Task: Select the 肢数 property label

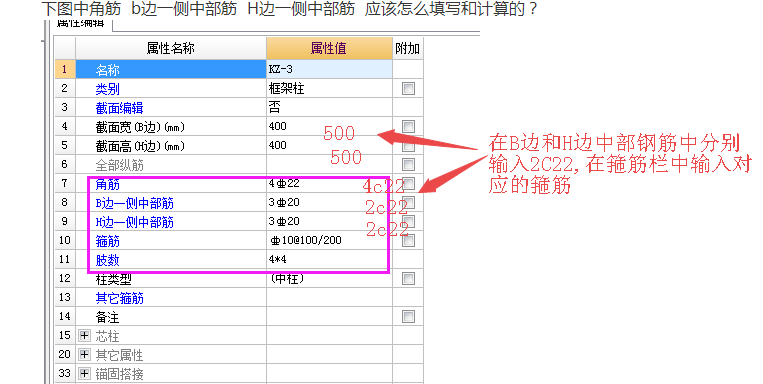Action: pyautogui.click(x=108, y=260)
